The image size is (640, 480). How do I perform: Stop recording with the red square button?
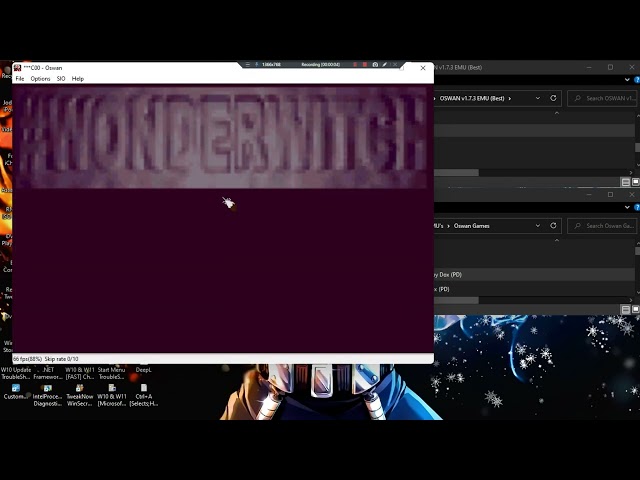(364, 64)
